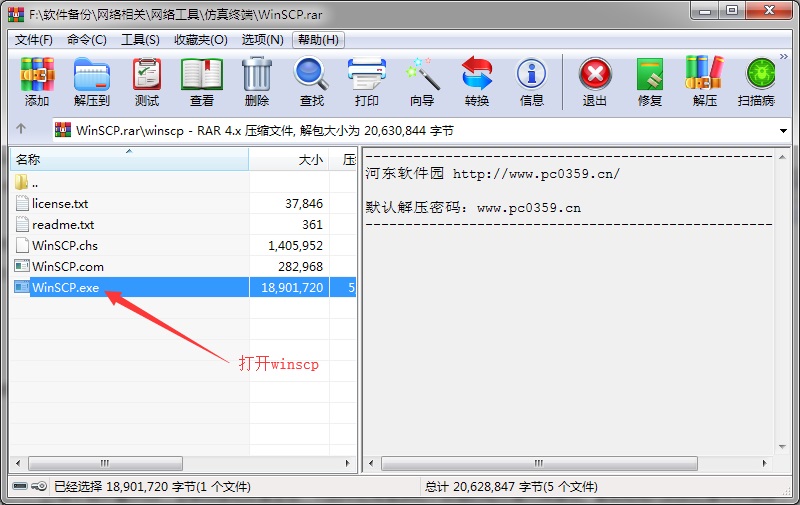Expand the toolbar overflow chevron

pyautogui.click(x=784, y=56)
